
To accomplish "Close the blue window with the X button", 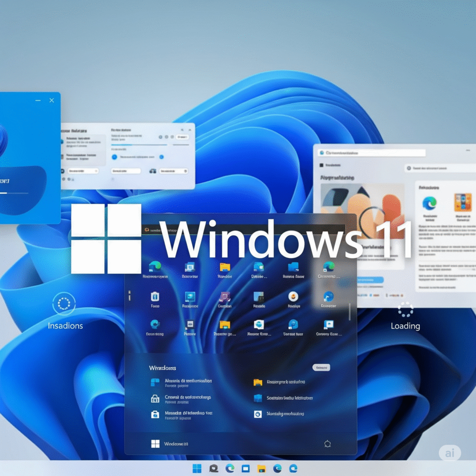I will 52,100.
